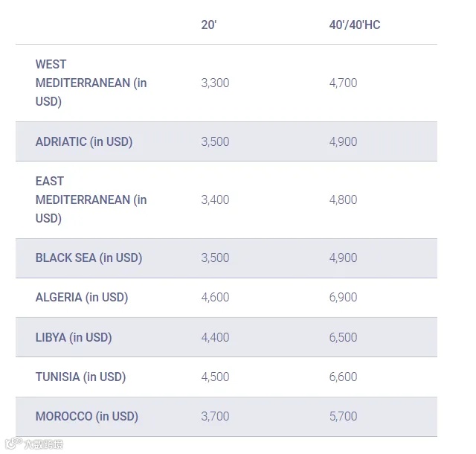
Task: Click the 4,400 Libya 20' rate
Action: click(215, 337)
